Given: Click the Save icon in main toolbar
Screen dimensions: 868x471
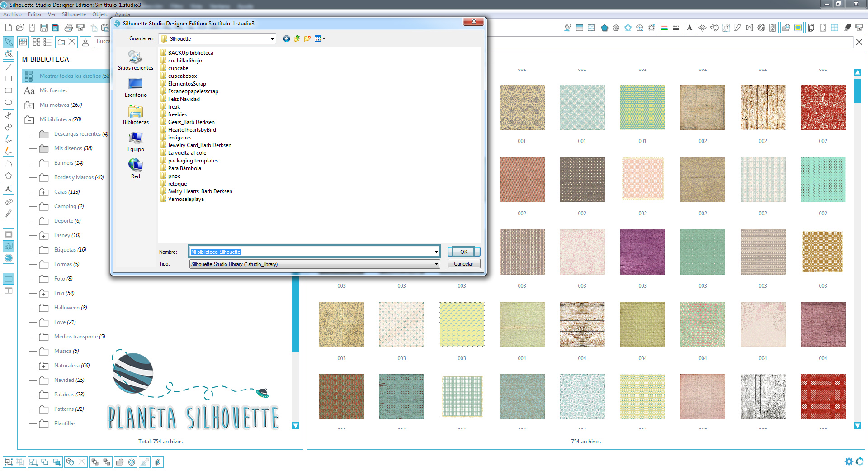Looking at the screenshot, I should pyautogui.click(x=44, y=28).
